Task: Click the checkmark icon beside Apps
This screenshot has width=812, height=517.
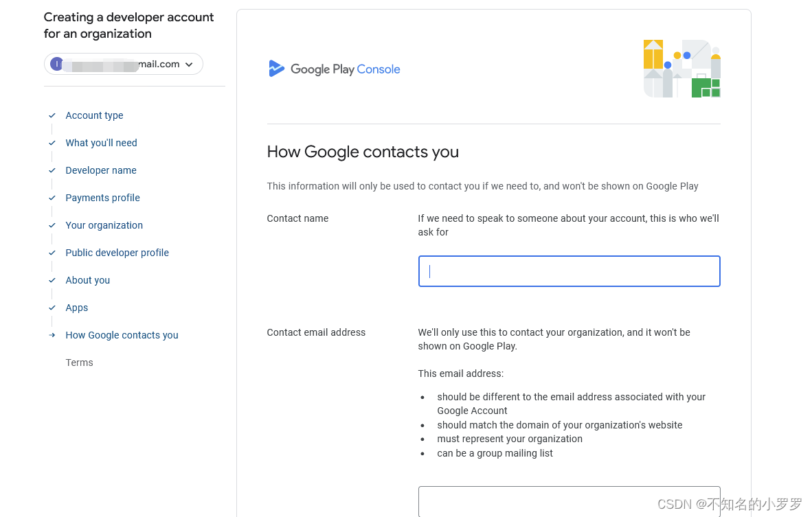Action: [x=52, y=308]
